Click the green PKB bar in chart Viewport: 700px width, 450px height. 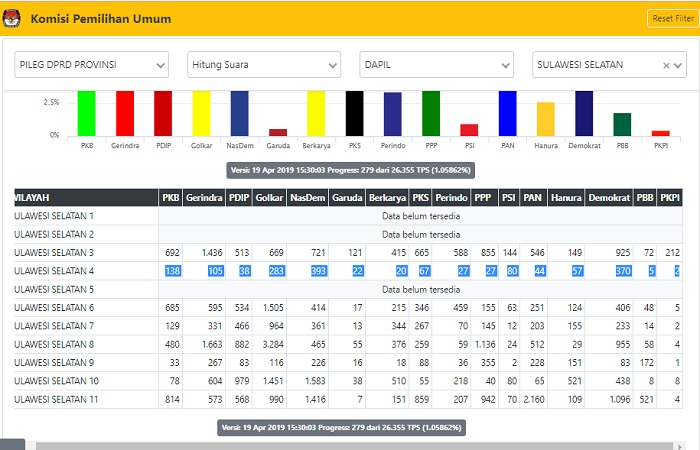87,112
